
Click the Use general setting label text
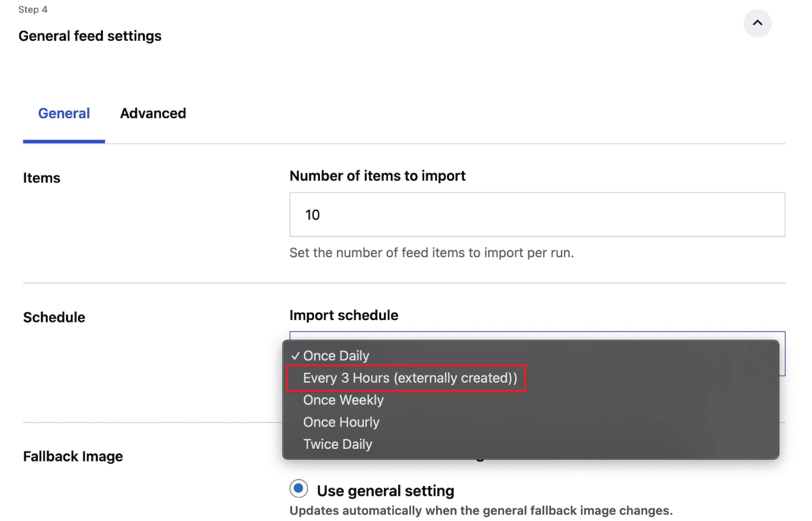coord(385,491)
